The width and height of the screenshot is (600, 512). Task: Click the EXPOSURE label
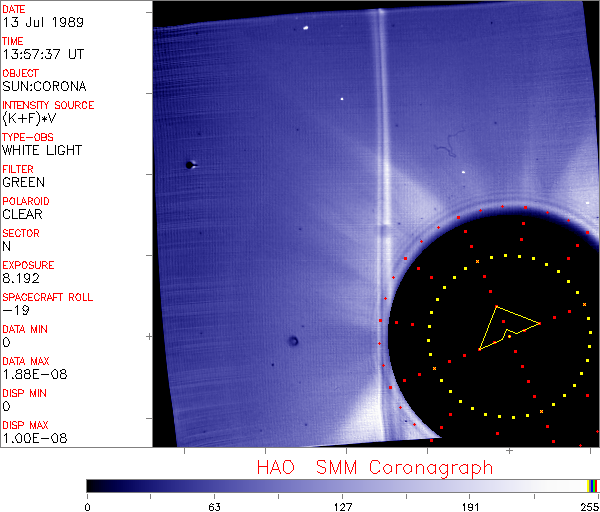[x=28, y=265]
